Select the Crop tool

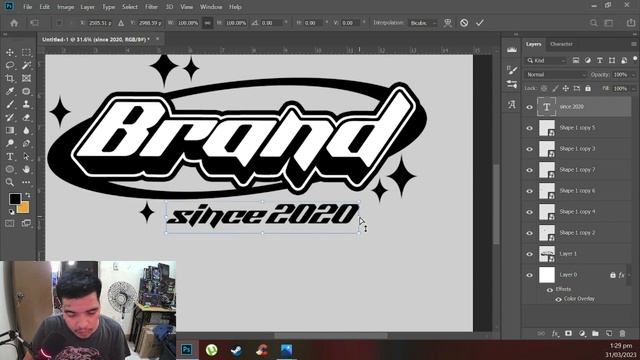tap(10, 78)
